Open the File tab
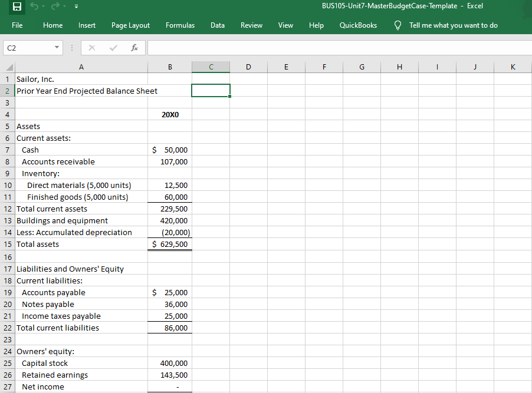The image size is (532, 393). [17, 25]
